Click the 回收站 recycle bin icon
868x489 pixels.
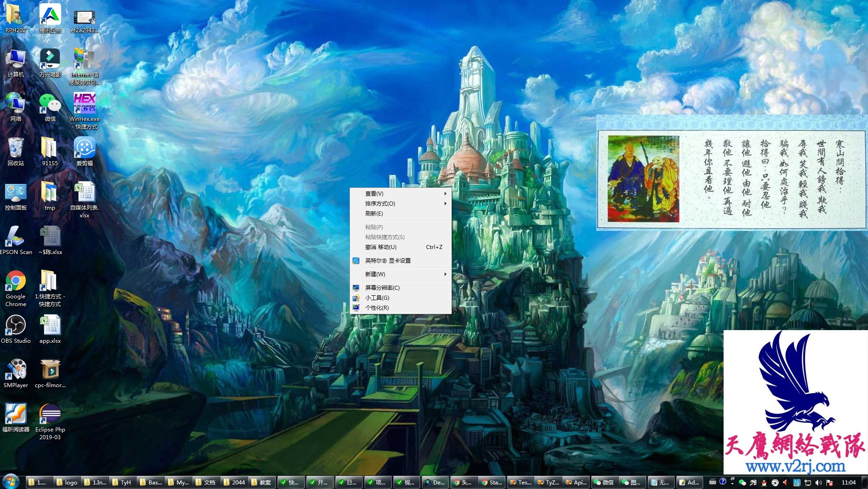click(16, 149)
